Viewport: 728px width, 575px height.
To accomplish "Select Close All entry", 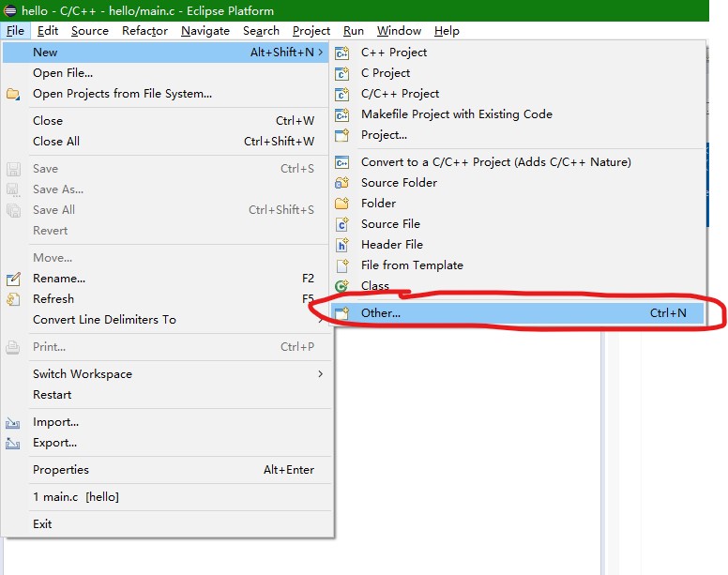I will tap(167, 141).
